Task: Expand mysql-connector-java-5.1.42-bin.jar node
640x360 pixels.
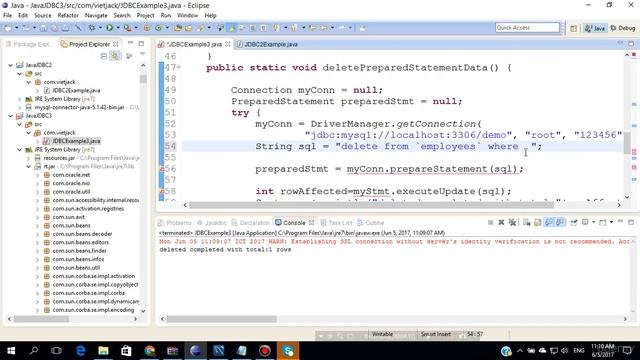Action: tap(20, 107)
